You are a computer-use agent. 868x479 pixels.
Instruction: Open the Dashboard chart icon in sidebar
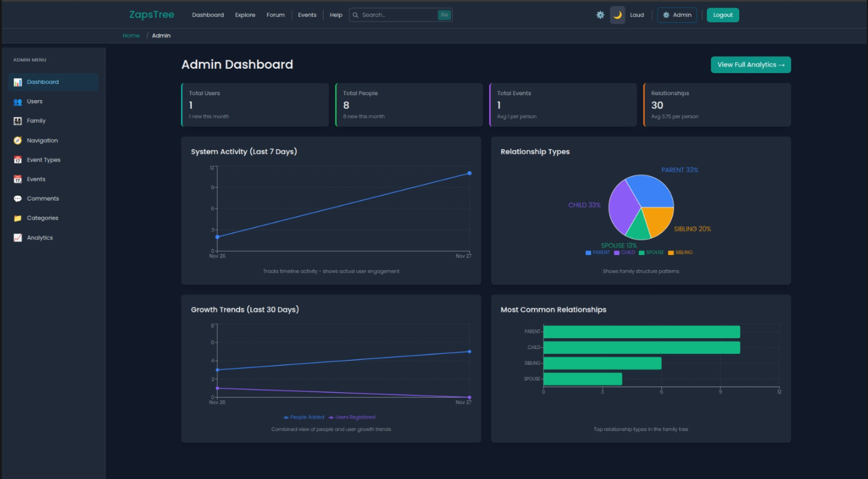pos(17,82)
